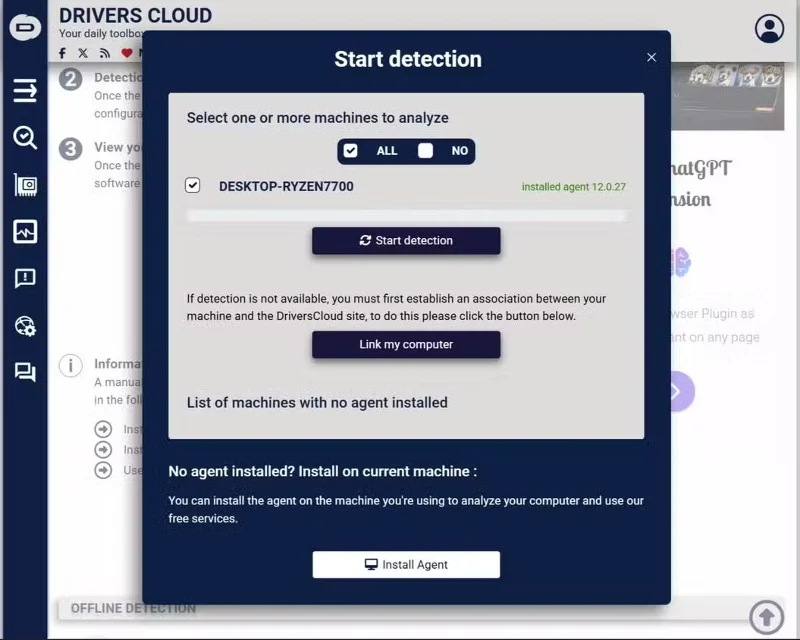Click the Install Agent button
This screenshot has height=640, width=800.
(x=406, y=564)
